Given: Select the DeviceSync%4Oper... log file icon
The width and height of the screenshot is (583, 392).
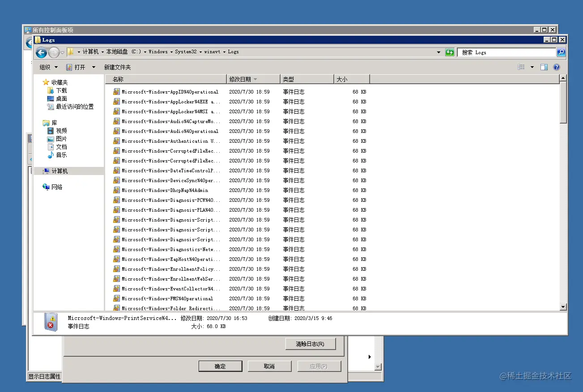Looking at the screenshot, I should pos(116,180).
